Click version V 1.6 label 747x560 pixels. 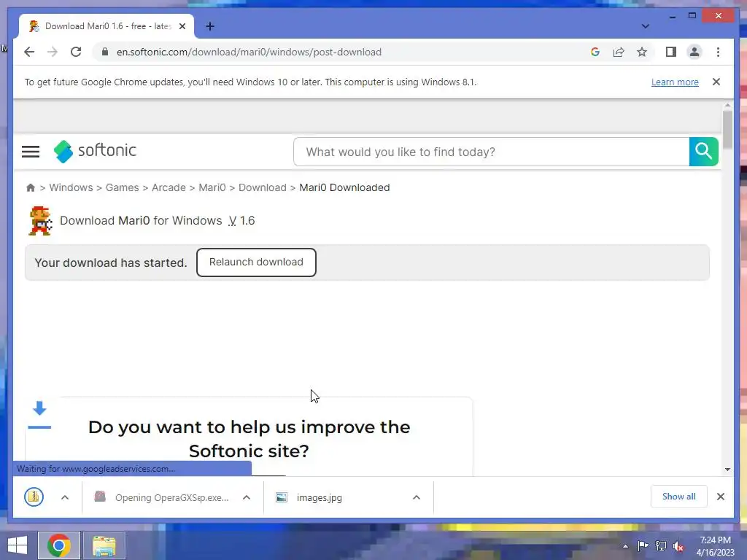[241, 220]
